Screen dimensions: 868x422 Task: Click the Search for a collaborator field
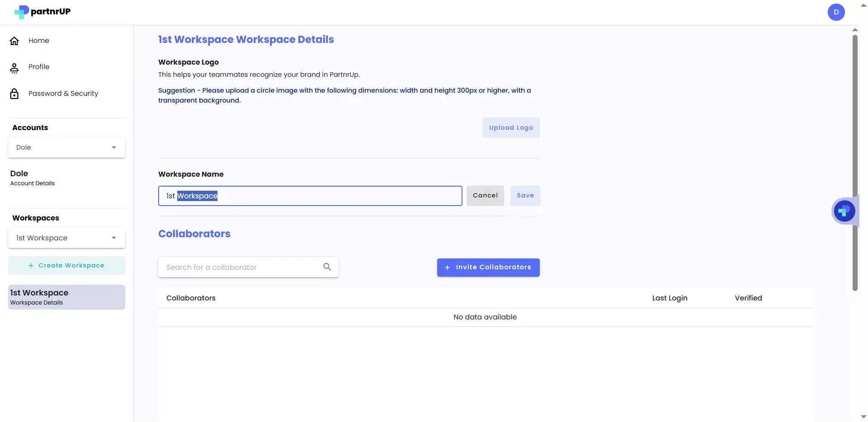click(235, 267)
